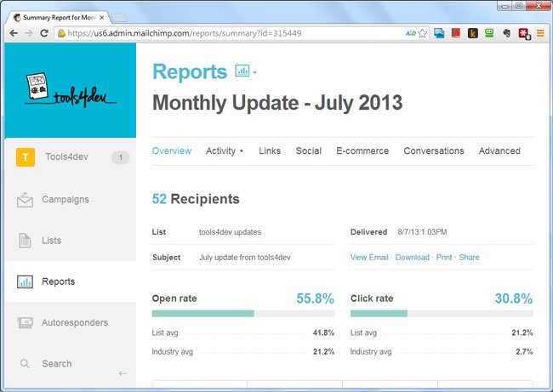The height and width of the screenshot is (392, 553).
Task: Click the Tools4dev account name in sidebar
Action: point(66,156)
